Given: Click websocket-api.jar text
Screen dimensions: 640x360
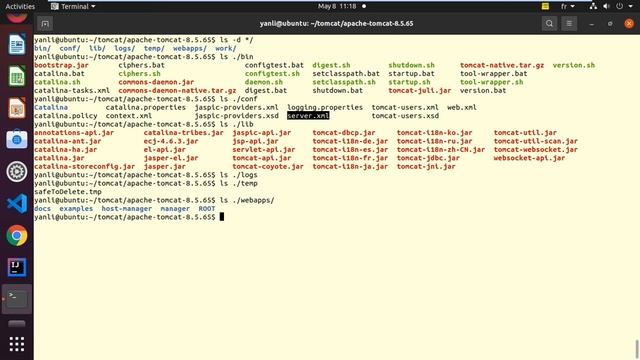Looking at the screenshot, I should [529, 158].
